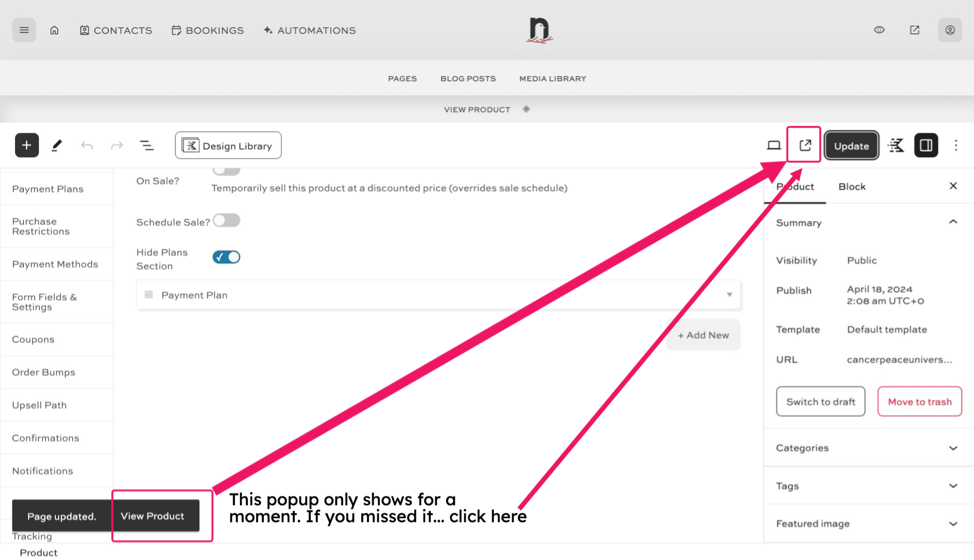This screenshot has height=560, width=974.
Task: Open the external link icon next to Update
Action: pos(804,145)
